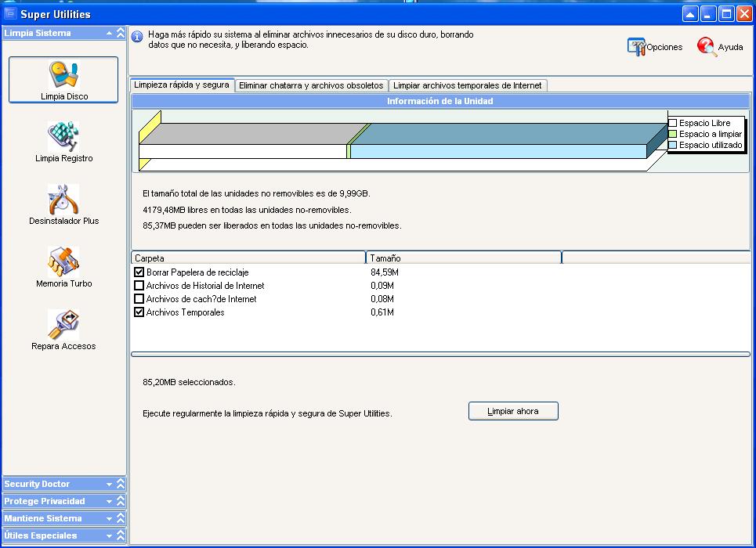
Task: Click the 0,08M size value
Action: 382,299
